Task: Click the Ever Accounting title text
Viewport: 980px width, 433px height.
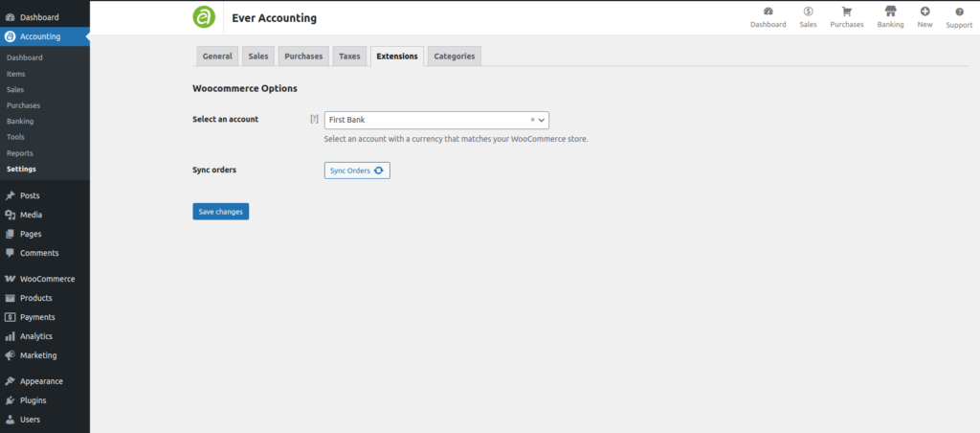Action: (275, 18)
